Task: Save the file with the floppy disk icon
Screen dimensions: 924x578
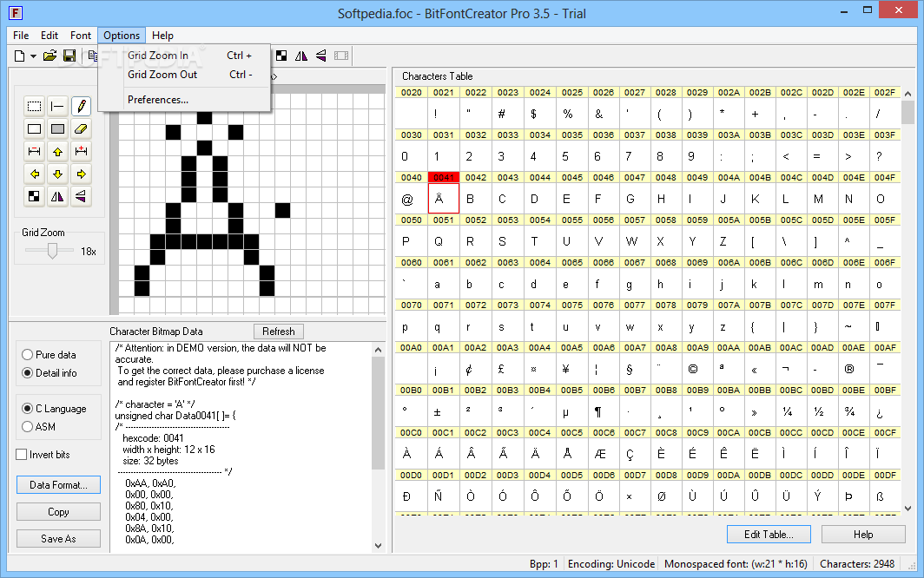Action: 69,56
